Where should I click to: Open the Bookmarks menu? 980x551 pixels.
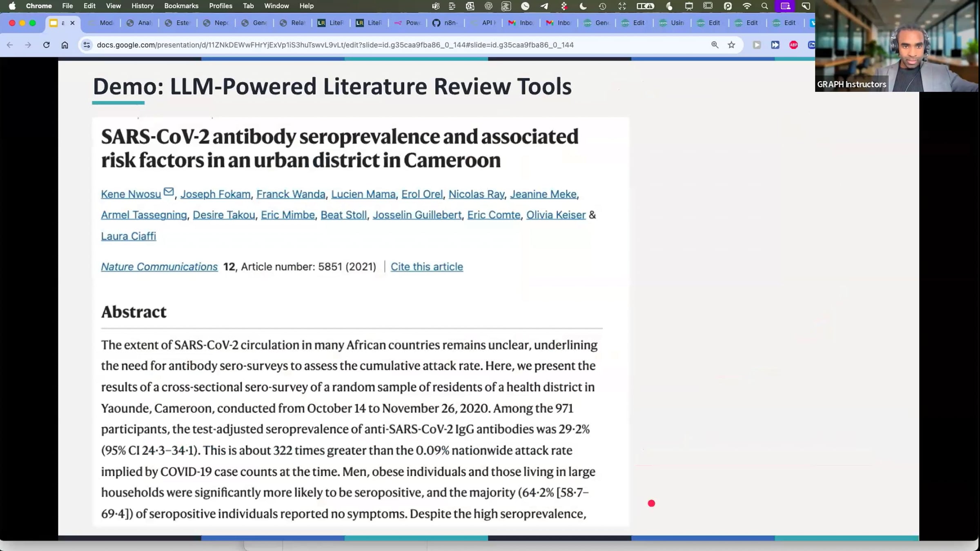(181, 6)
